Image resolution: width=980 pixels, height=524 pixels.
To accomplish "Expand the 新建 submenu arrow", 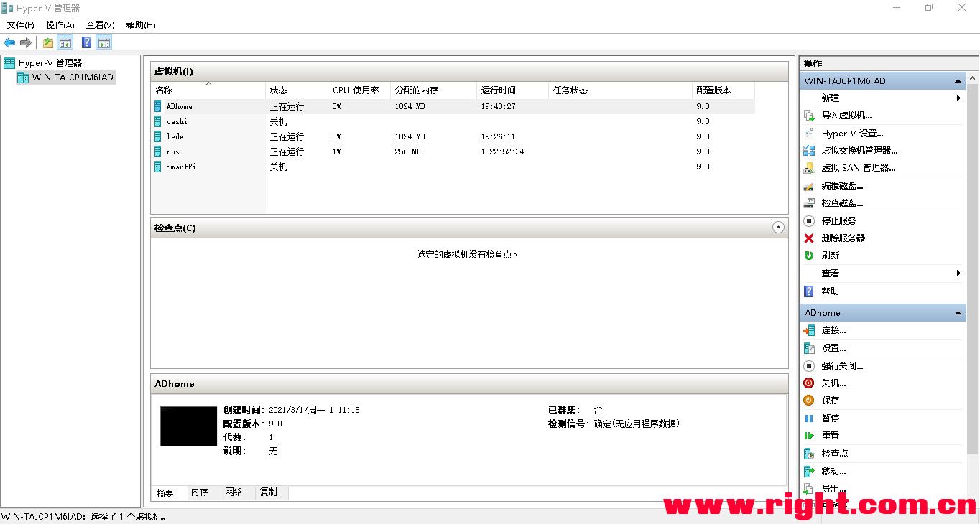I will coord(958,98).
